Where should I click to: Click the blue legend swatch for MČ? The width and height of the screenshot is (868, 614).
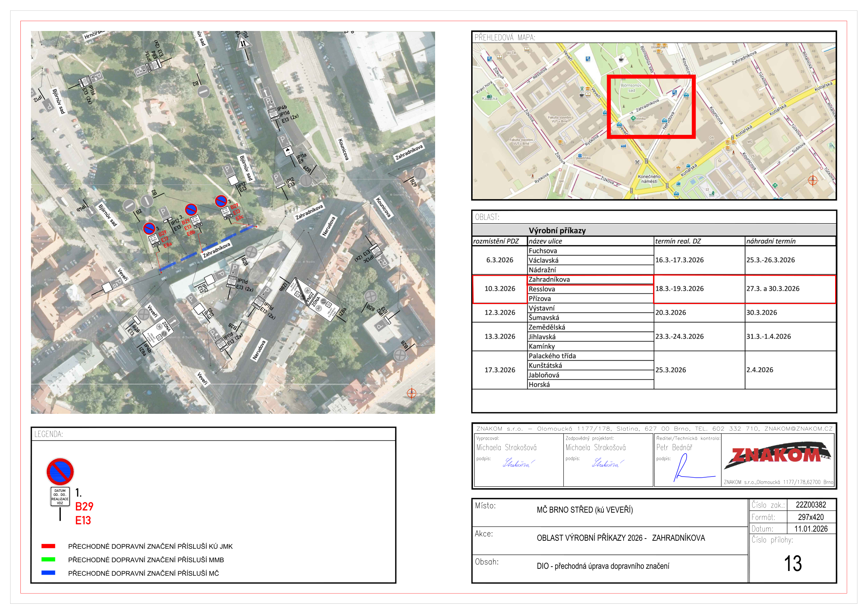tap(48, 573)
